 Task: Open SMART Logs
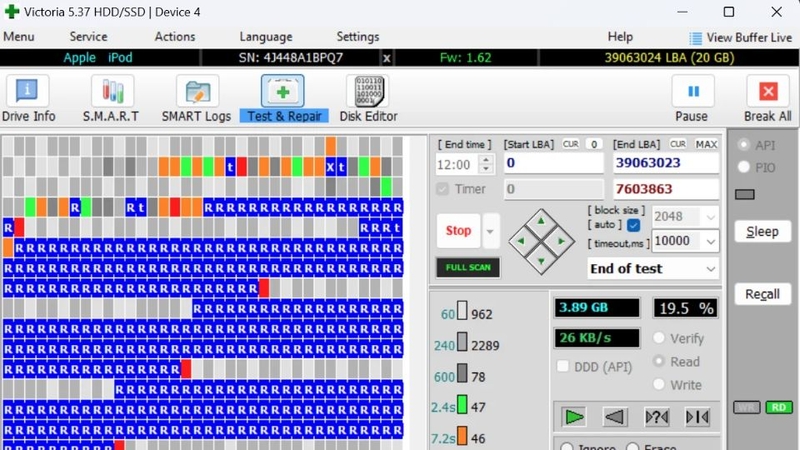(x=196, y=99)
